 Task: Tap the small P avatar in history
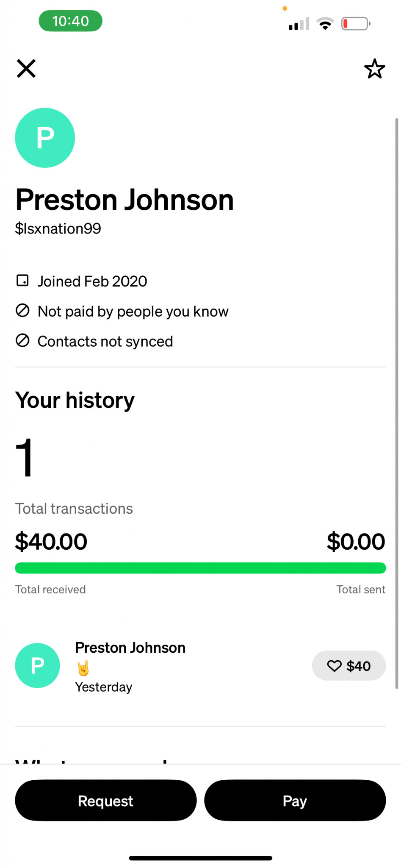(37, 665)
